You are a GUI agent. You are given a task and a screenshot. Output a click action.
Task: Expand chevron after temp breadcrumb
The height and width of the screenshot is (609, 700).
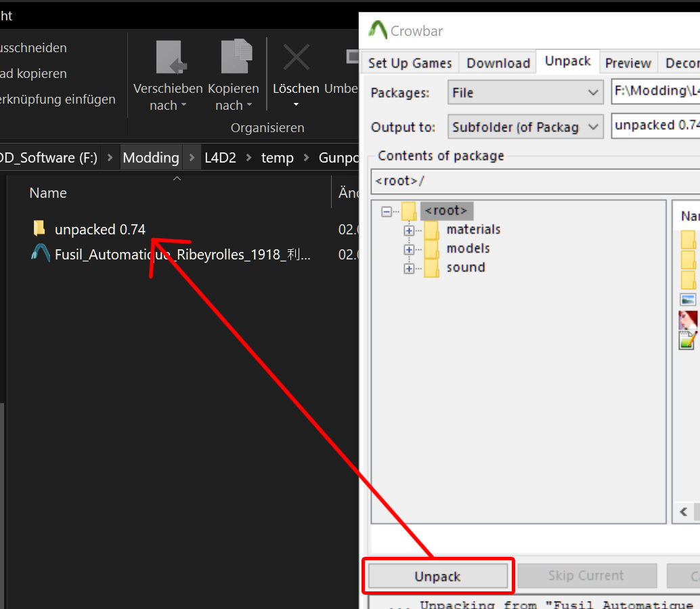[x=306, y=157]
